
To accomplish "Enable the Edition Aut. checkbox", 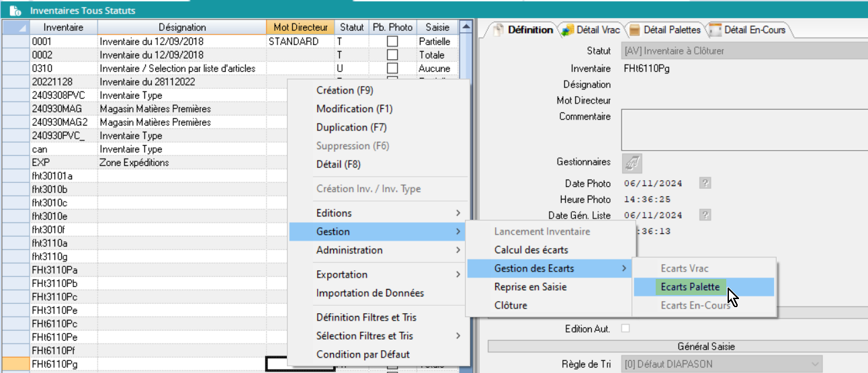I will point(626,329).
